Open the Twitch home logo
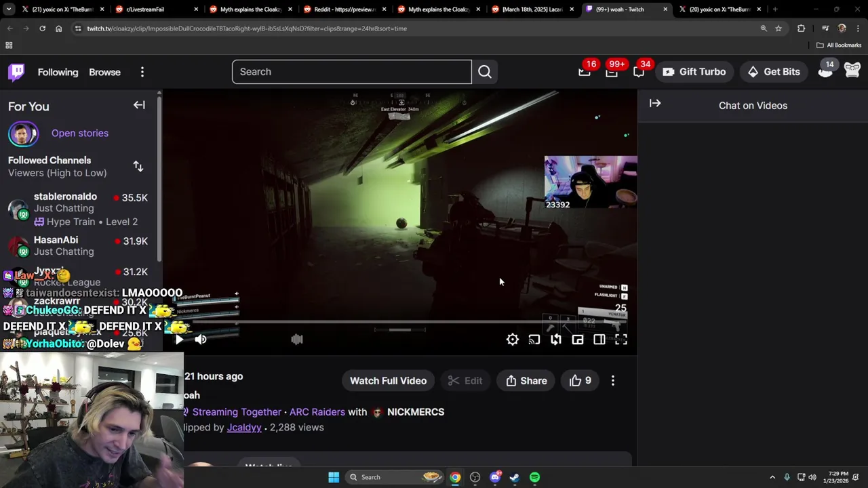868x488 pixels. point(16,72)
